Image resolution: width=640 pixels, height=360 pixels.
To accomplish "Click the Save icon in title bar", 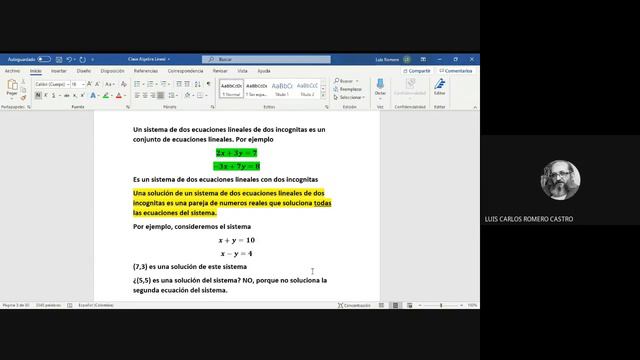I will point(59,60).
